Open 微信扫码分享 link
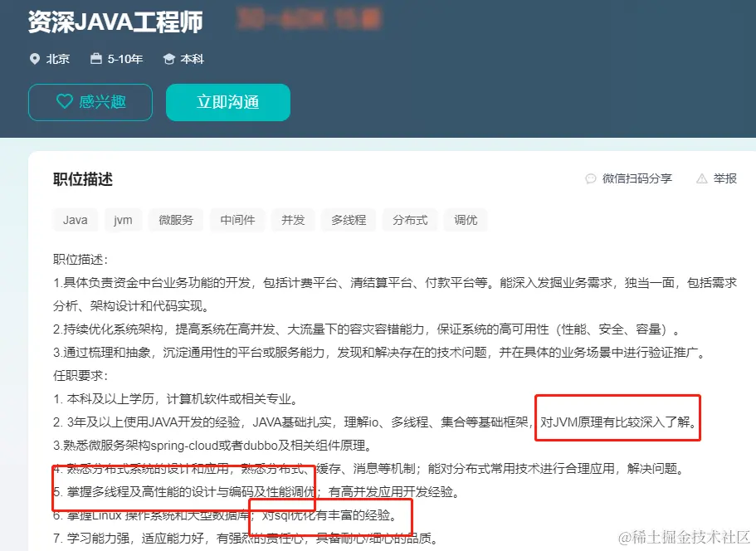Screen dimensions: 756x551 click(637, 179)
